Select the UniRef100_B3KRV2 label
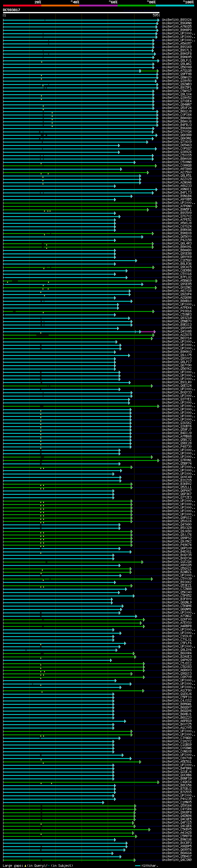The image size is (197, 868). pyautogui.click(x=177, y=484)
